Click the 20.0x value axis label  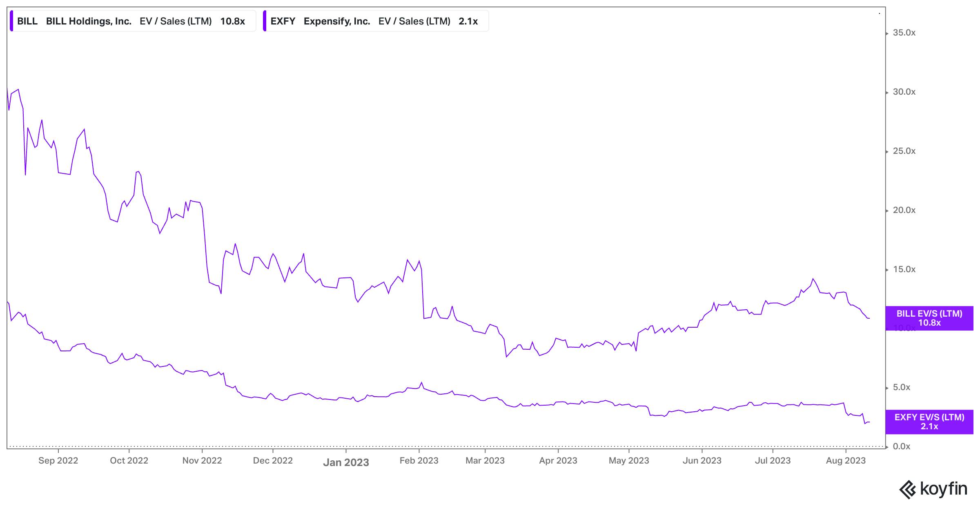tap(904, 210)
